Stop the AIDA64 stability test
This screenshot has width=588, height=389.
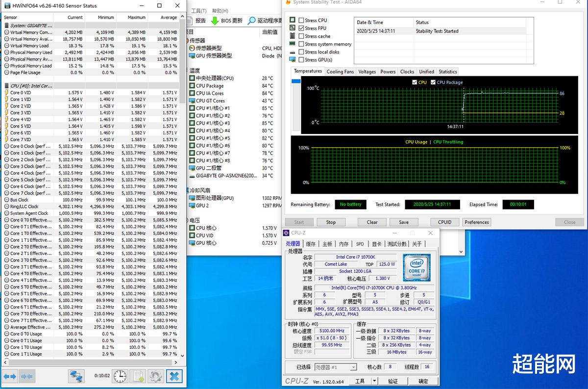pos(331,222)
